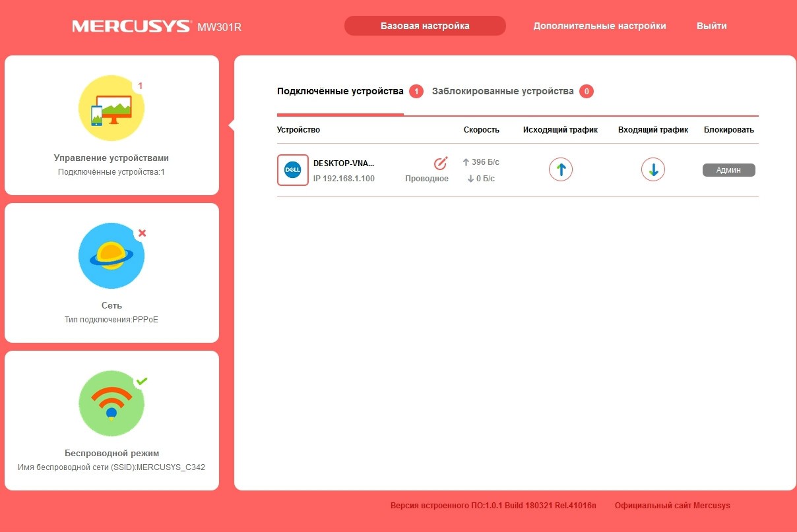Click the red X network status badge
This screenshot has width=797, height=532.
[142, 233]
